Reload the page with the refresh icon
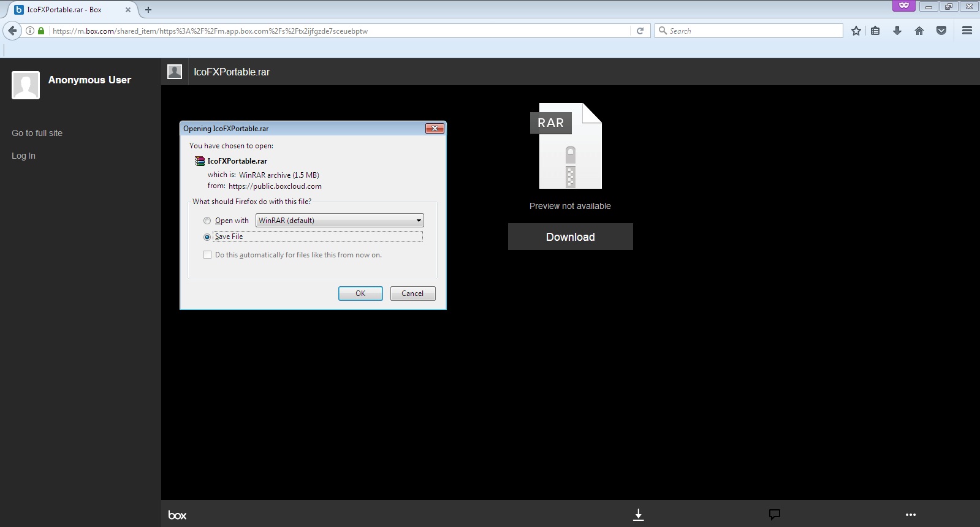This screenshot has height=527, width=980. (640, 31)
